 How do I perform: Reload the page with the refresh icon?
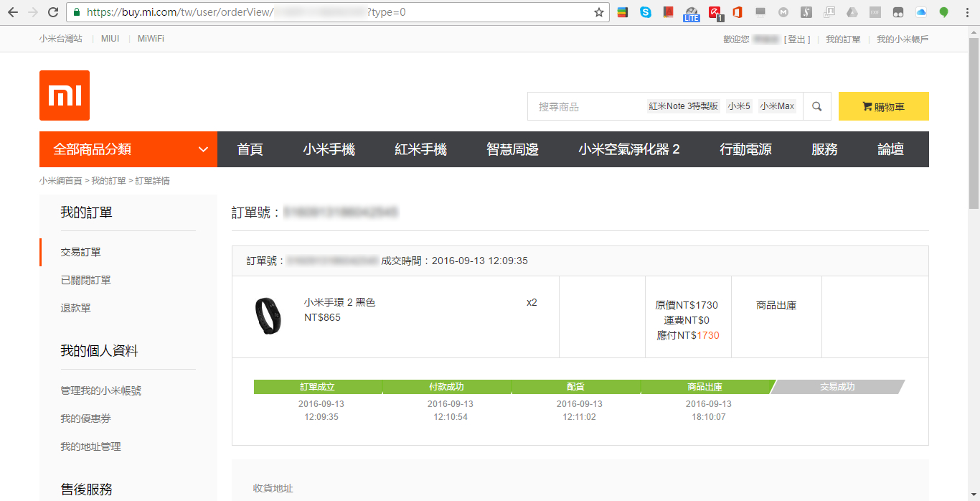tap(53, 12)
